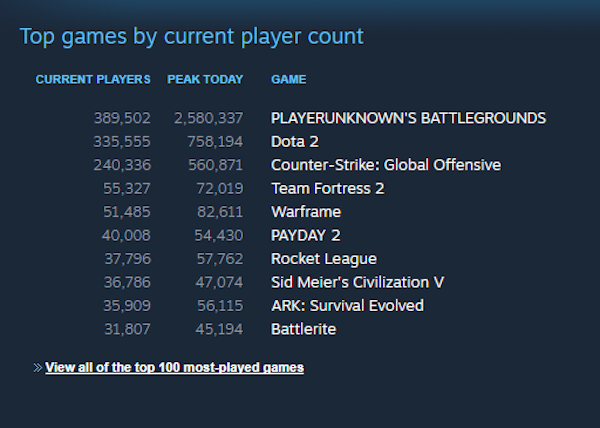Click the PEAK TODAY column header

(205, 80)
